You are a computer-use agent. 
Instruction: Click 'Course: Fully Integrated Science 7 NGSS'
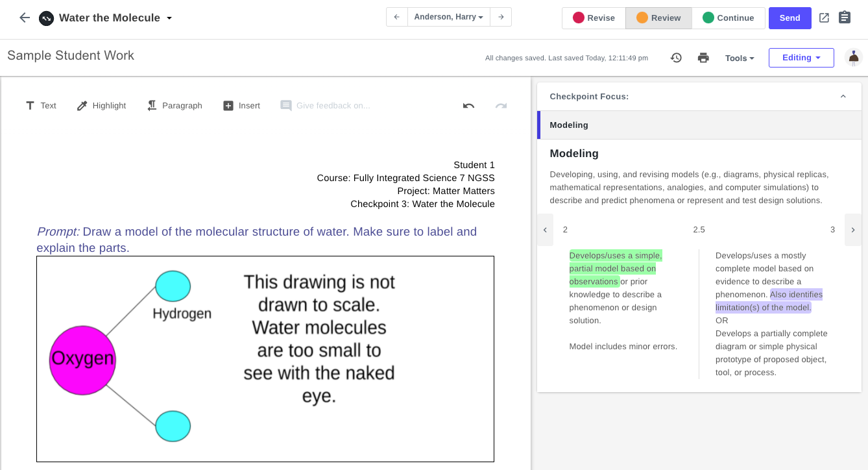tap(405, 178)
